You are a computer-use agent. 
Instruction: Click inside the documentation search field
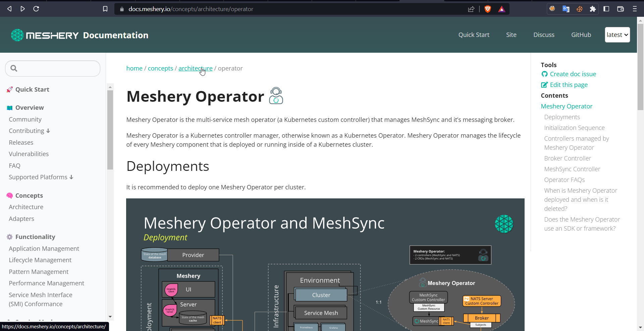point(52,68)
